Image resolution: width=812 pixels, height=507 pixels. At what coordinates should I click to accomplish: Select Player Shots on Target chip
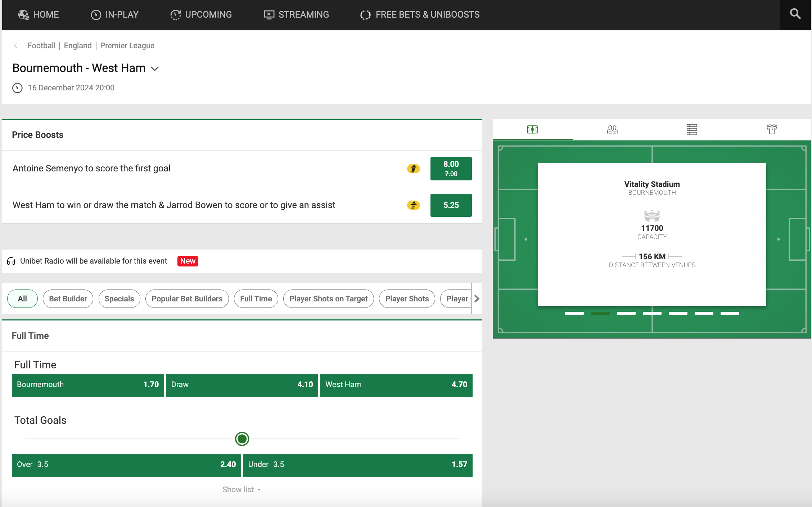328,299
